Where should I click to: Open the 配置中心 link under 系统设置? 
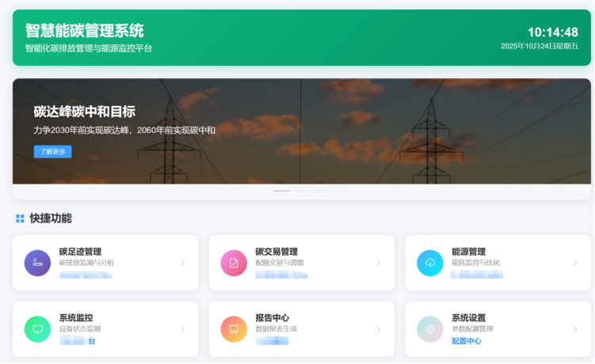click(x=467, y=341)
